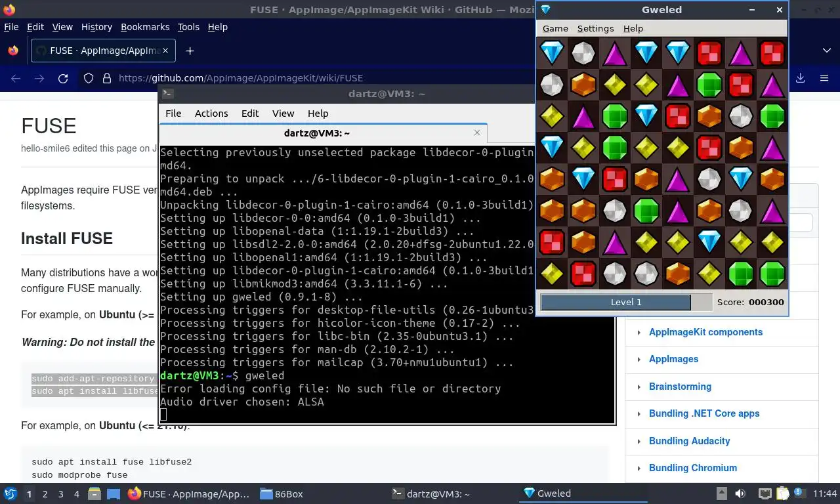Viewport: 840px width, 504px height.
Task: Select the red gem in seventh Gweled row
Action: pos(552,242)
